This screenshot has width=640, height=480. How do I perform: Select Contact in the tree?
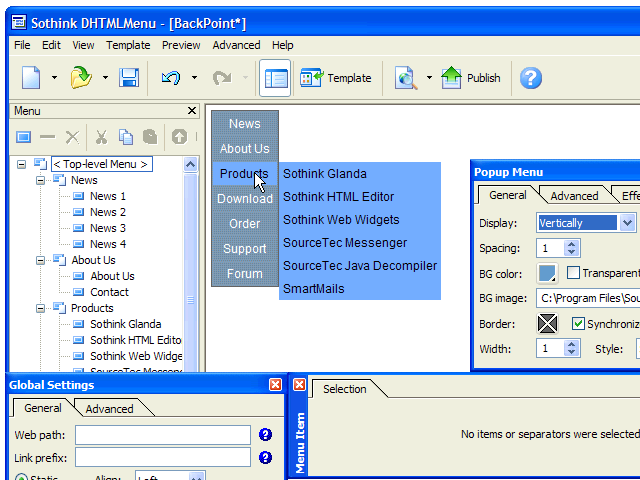(x=109, y=292)
